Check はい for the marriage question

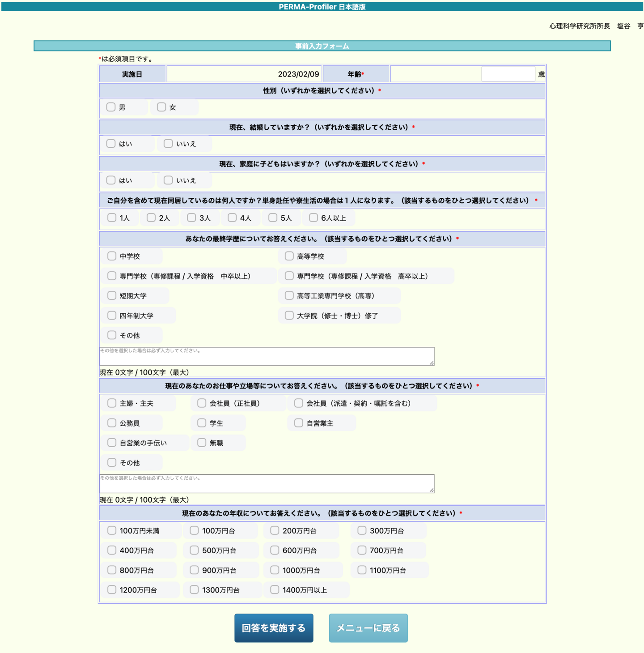(111, 144)
